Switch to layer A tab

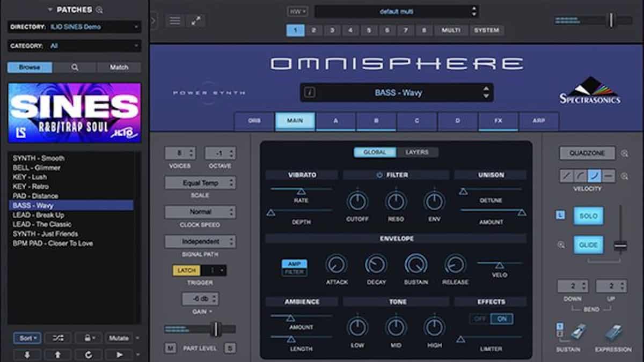click(336, 121)
